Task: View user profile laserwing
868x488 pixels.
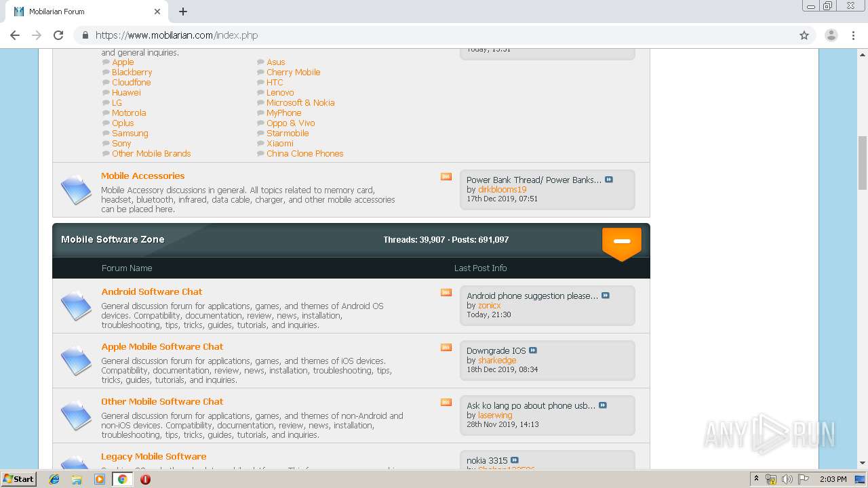Action: (x=495, y=415)
